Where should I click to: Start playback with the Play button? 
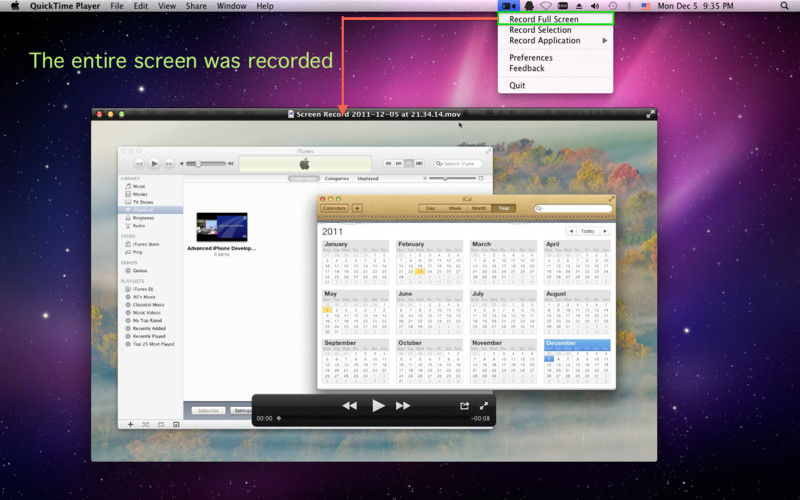click(378, 406)
